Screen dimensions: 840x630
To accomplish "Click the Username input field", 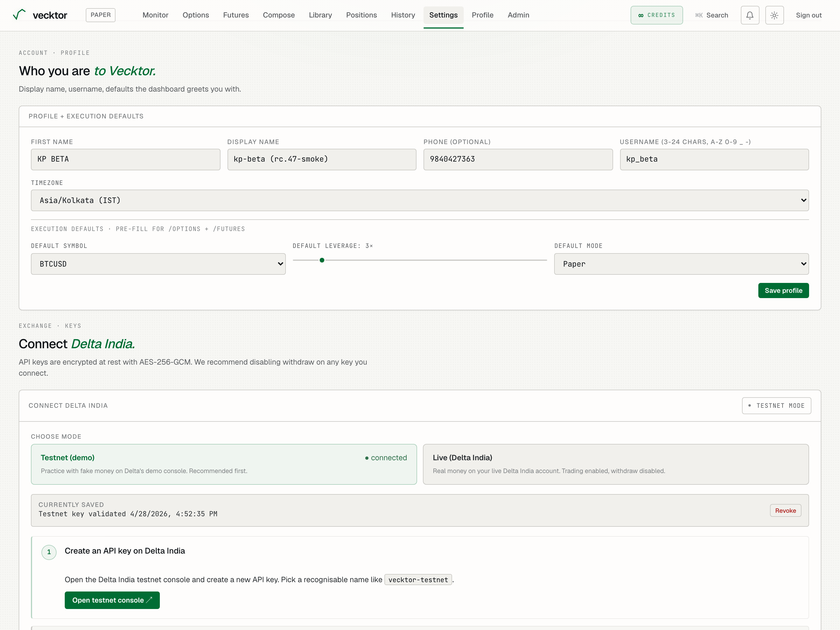I will coord(714,159).
